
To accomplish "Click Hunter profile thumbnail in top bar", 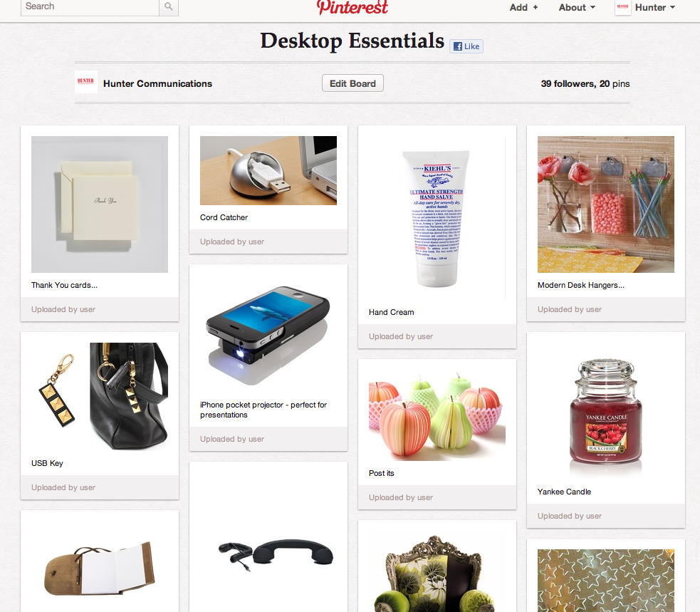I will pos(623,7).
